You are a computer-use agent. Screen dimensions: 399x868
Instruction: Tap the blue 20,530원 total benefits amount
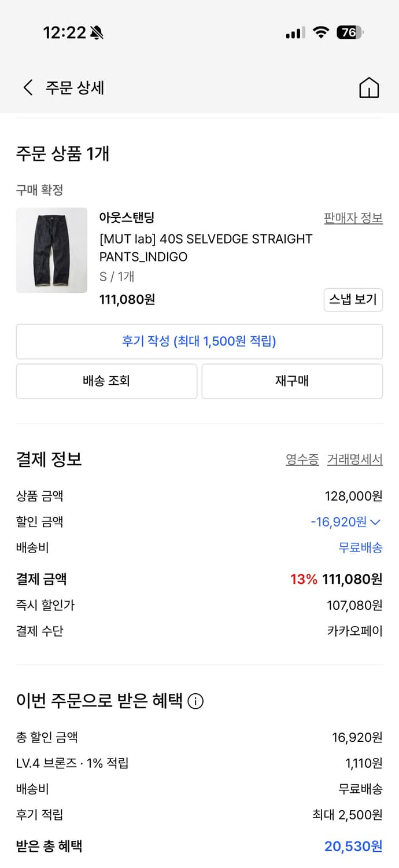pos(353,846)
